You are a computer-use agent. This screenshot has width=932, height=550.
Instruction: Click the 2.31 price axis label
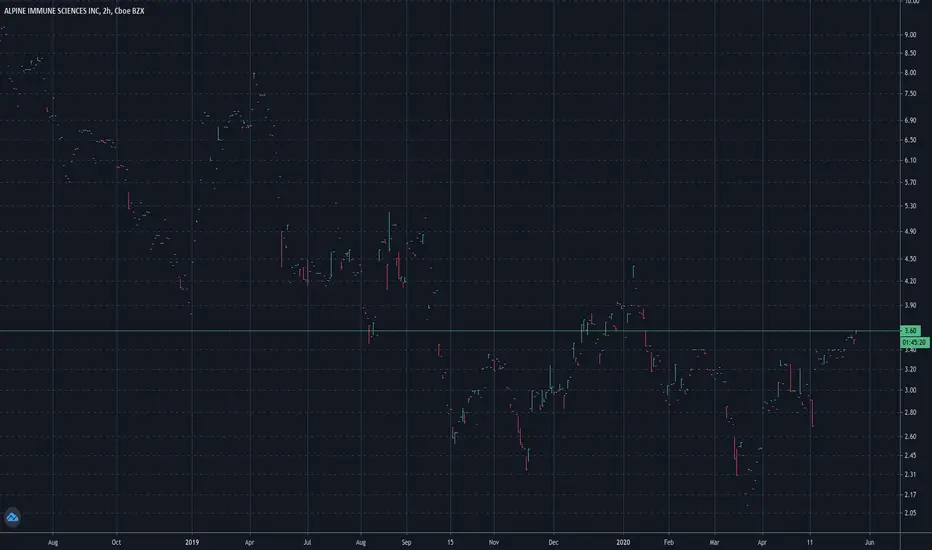(910, 474)
